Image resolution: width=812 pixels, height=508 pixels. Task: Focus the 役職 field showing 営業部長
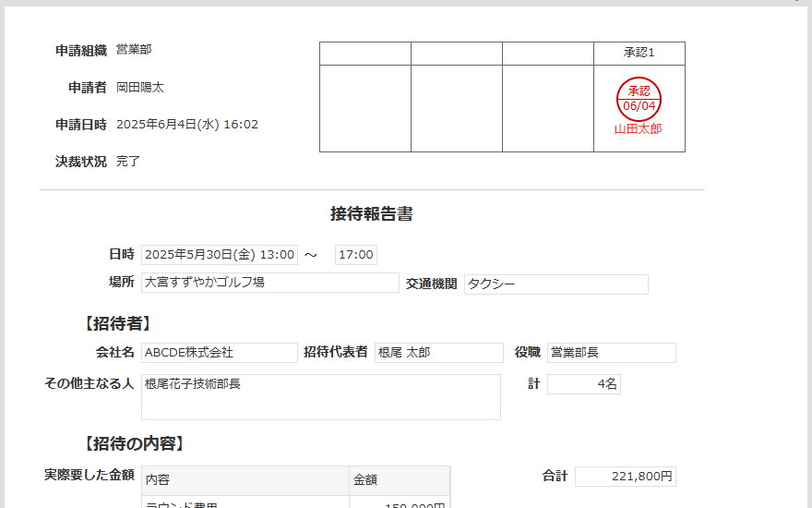point(611,353)
